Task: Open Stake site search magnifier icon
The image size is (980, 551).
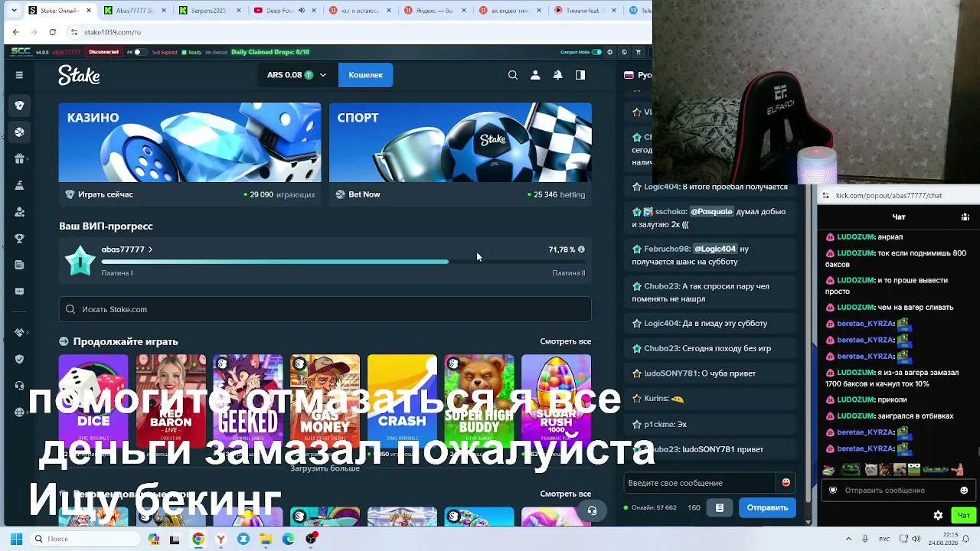Action: [x=513, y=75]
